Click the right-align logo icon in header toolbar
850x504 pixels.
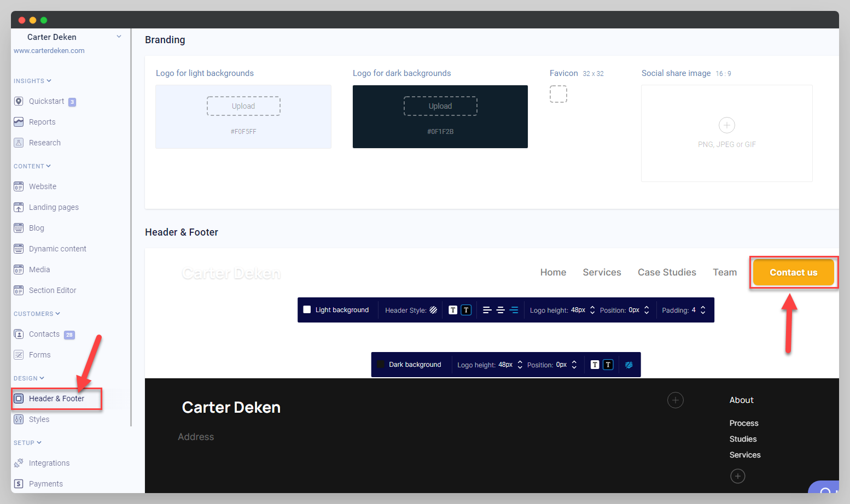click(x=514, y=309)
